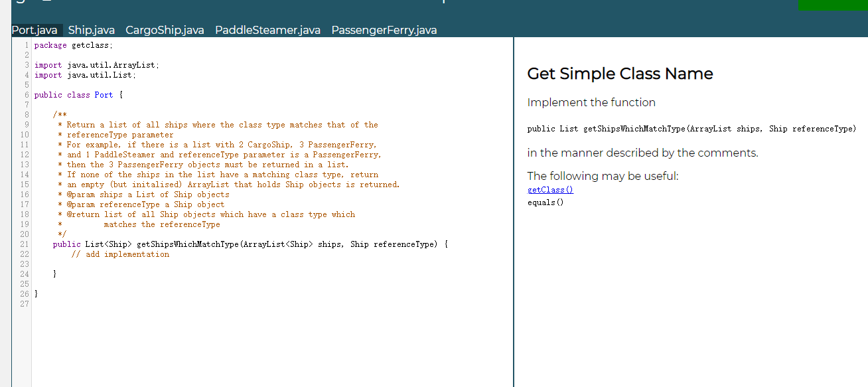Click the public class Port declaration

tap(80, 94)
